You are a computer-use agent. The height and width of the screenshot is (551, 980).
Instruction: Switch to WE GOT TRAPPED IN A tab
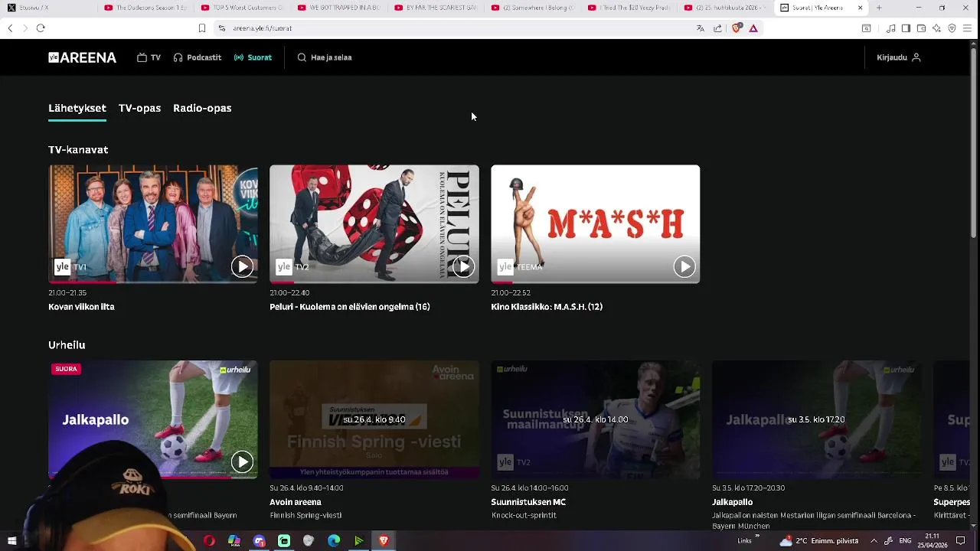[338, 8]
